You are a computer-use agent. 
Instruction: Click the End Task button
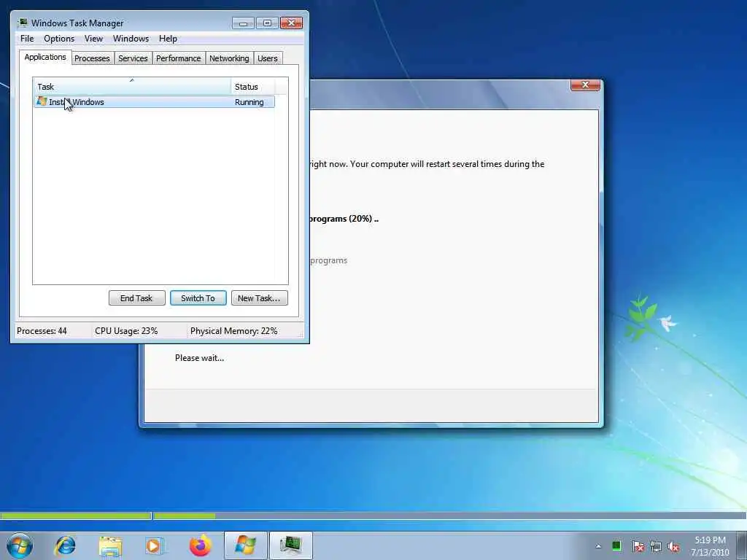[136, 298]
